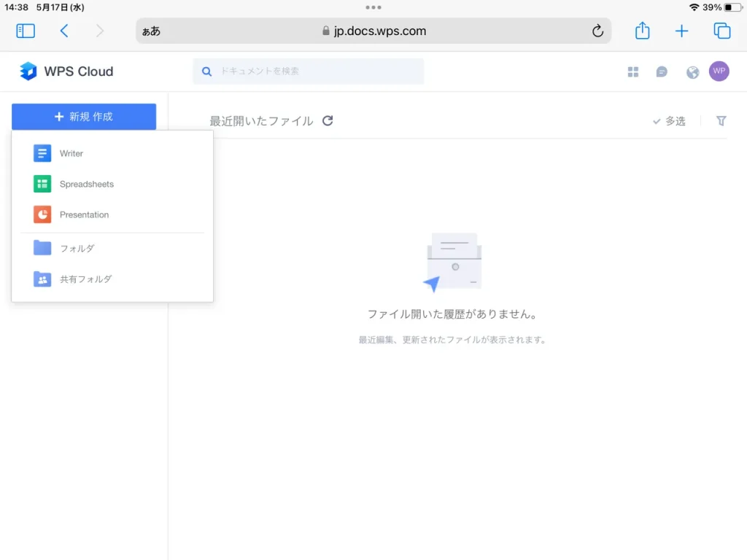Collapse the 新規作成 dropdown button

pos(84,117)
